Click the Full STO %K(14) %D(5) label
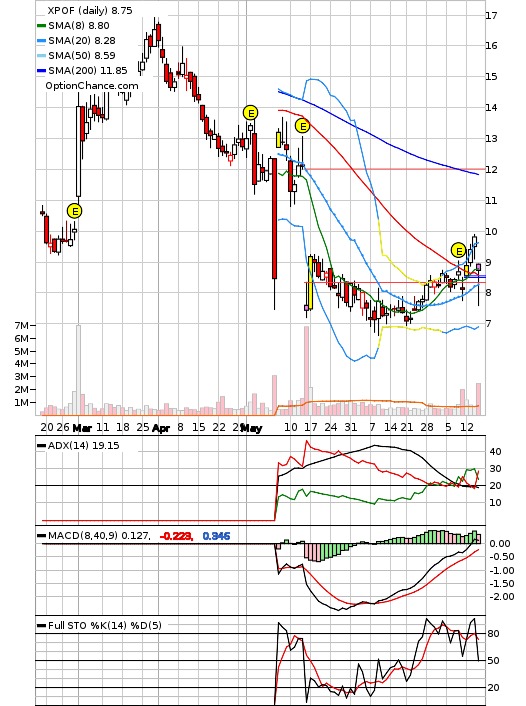This screenshot has width=526, height=706. click(x=104, y=625)
